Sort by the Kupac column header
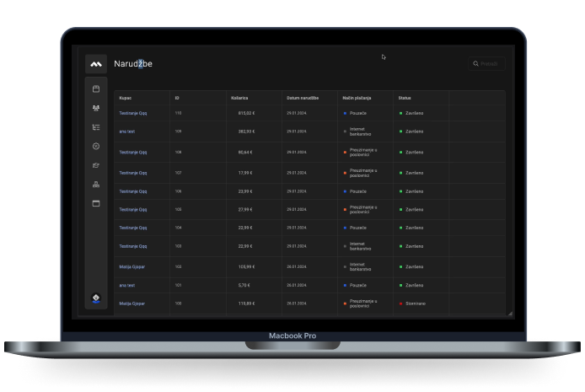585x392 pixels. click(x=126, y=98)
